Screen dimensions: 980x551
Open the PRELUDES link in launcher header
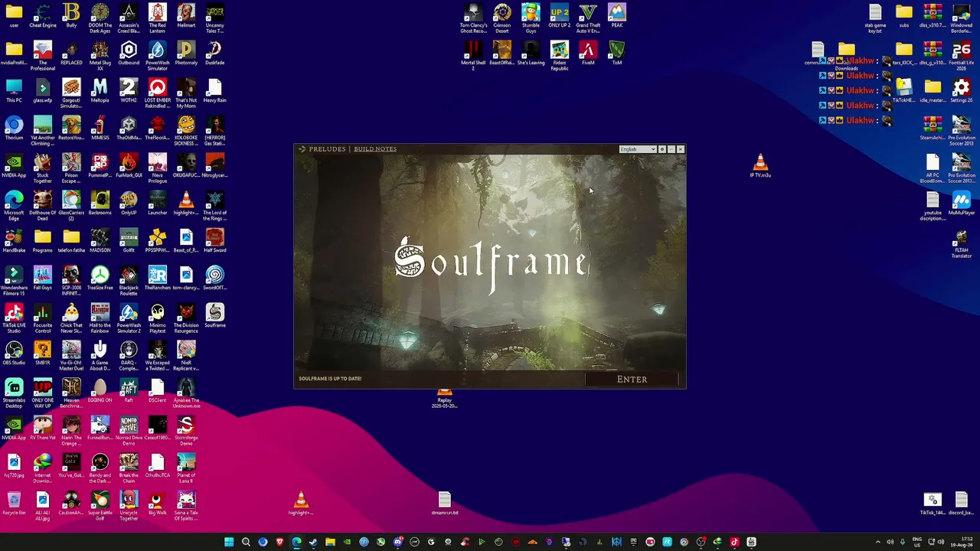coord(327,148)
